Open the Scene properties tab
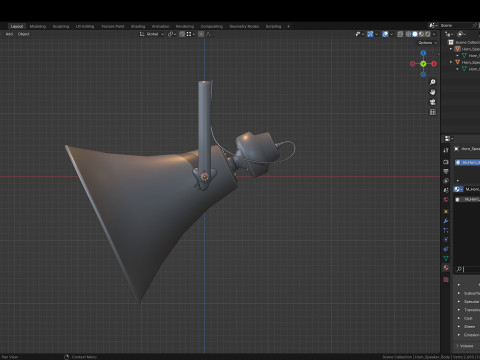The height and width of the screenshot is (360, 480). coord(446,190)
